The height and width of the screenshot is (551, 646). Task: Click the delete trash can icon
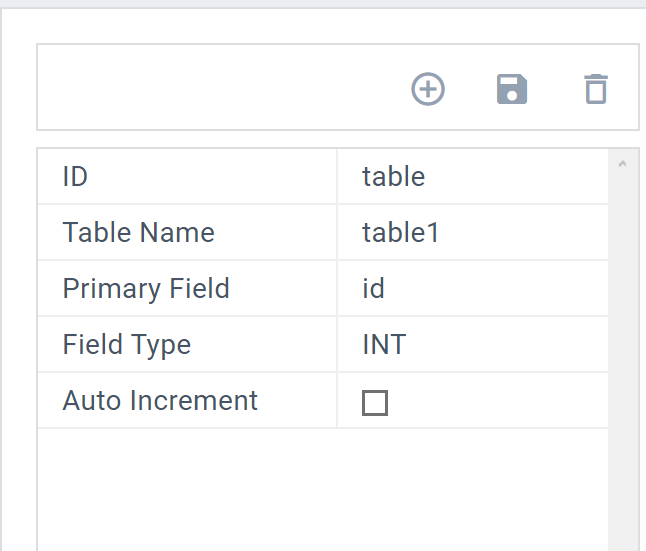[596, 89]
